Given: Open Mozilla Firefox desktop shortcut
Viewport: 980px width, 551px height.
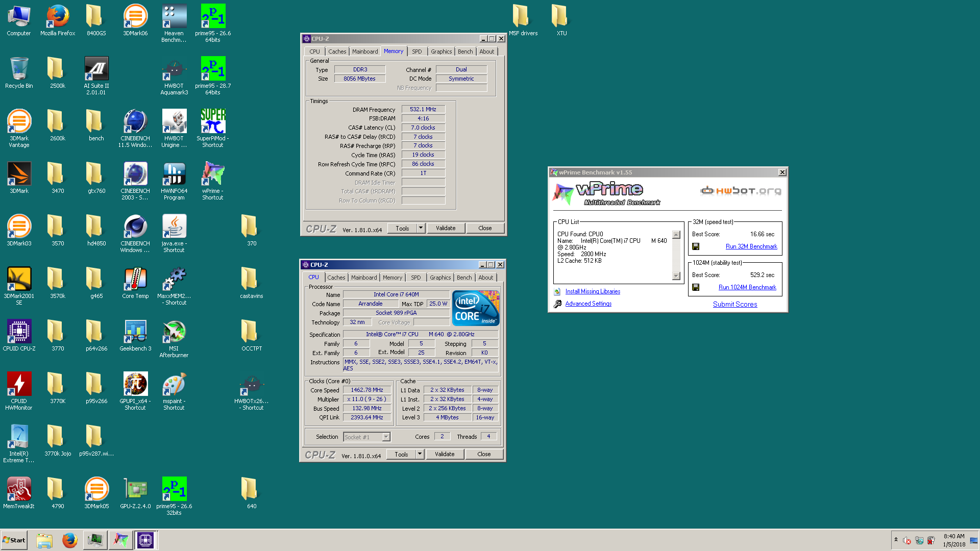Looking at the screenshot, I should coord(58,21).
